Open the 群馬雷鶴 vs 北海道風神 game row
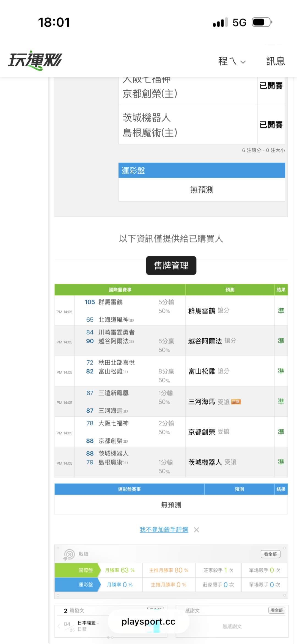This screenshot has width=297, height=644. 120,311
